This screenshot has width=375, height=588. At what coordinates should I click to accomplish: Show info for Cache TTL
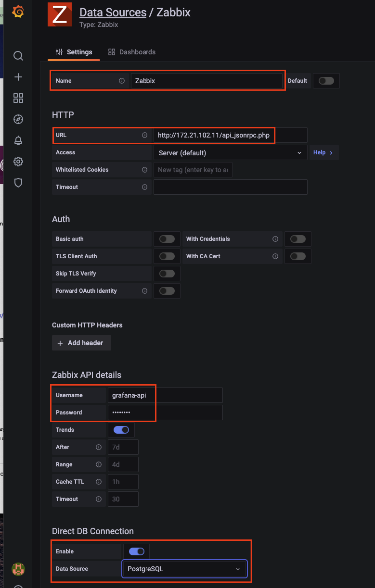[x=99, y=482]
